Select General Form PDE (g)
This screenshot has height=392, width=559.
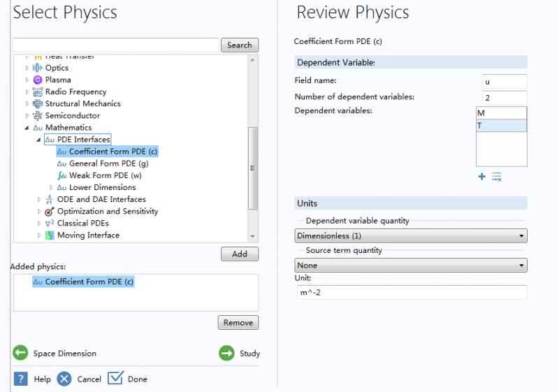pos(104,164)
